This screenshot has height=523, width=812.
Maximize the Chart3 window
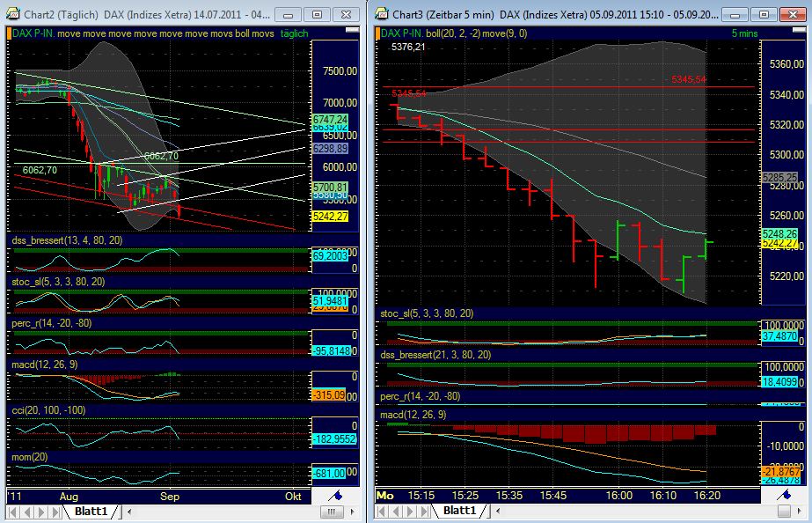click(x=764, y=15)
